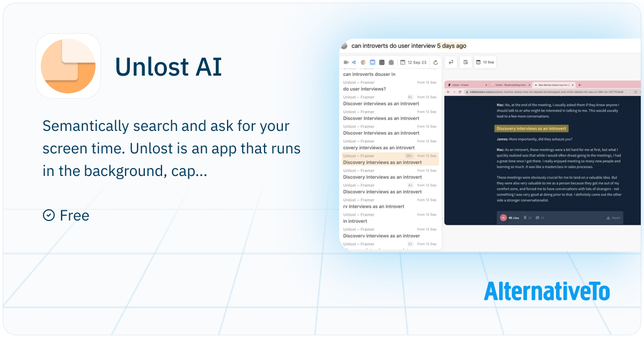Click the yellow 'Discovery interviews as an introvert' highlight
This screenshot has height=338, width=644.
(531, 129)
